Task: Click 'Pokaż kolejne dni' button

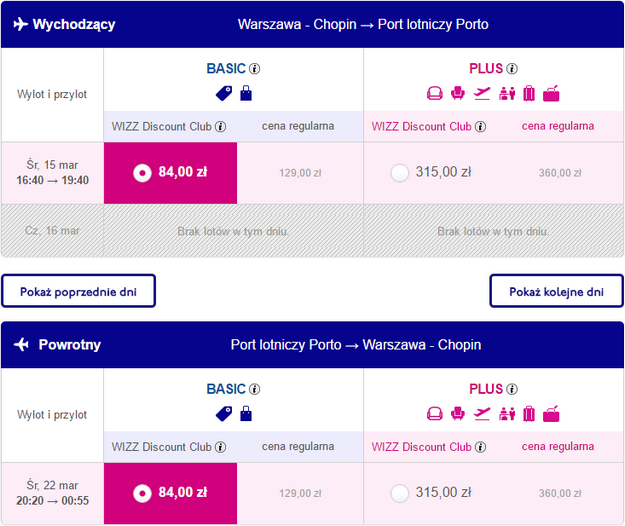Action: click(x=556, y=291)
